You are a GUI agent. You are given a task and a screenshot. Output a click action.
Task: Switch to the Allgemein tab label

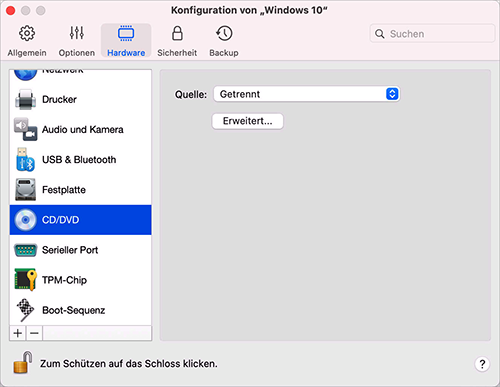[27, 53]
